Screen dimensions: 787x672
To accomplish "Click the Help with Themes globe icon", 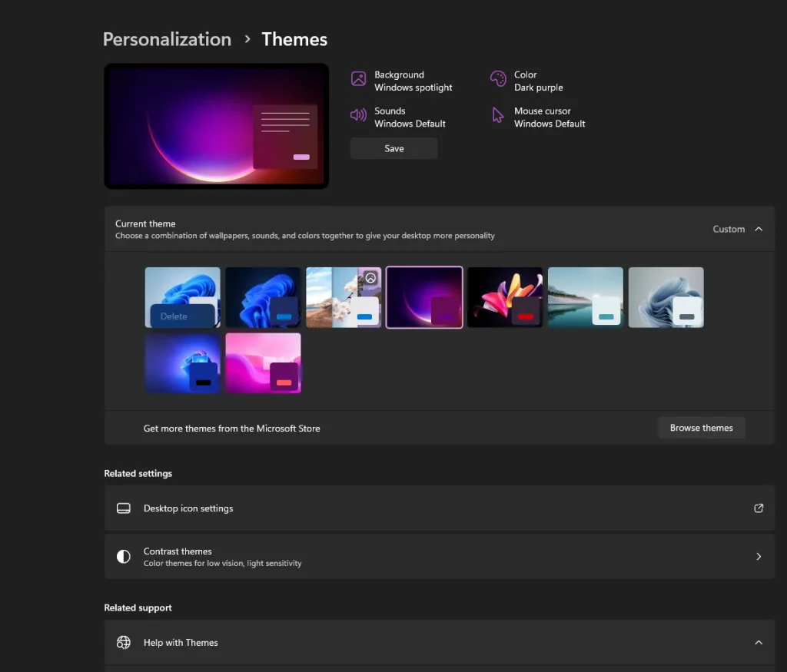I will tap(123, 643).
